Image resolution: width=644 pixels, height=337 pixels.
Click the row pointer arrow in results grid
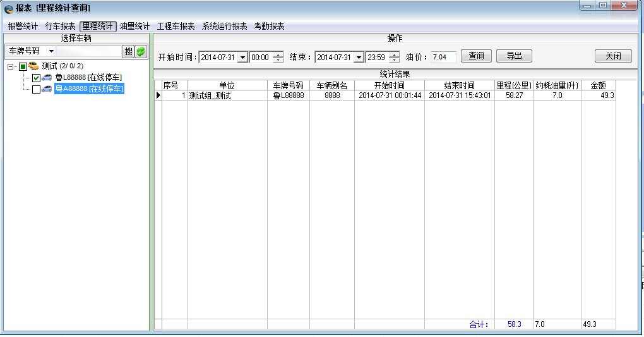[x=158, y=95]
